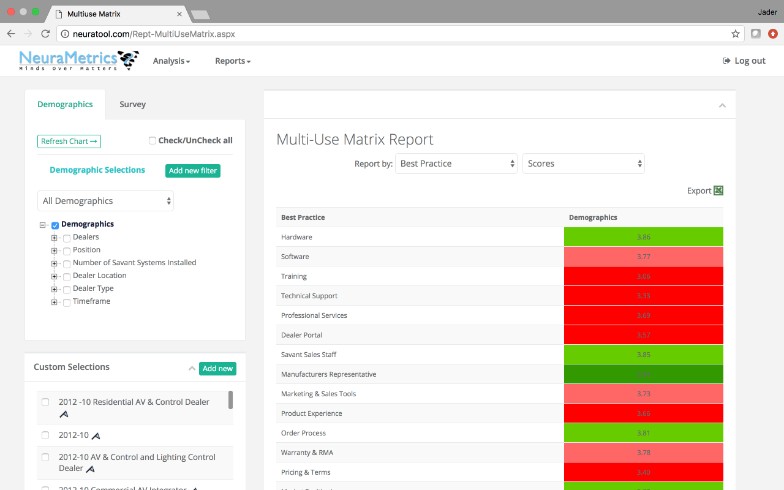Click Manufacturers Representative dark green cell
This screenshot has height=490, width=784.
(x=644, y=374)
